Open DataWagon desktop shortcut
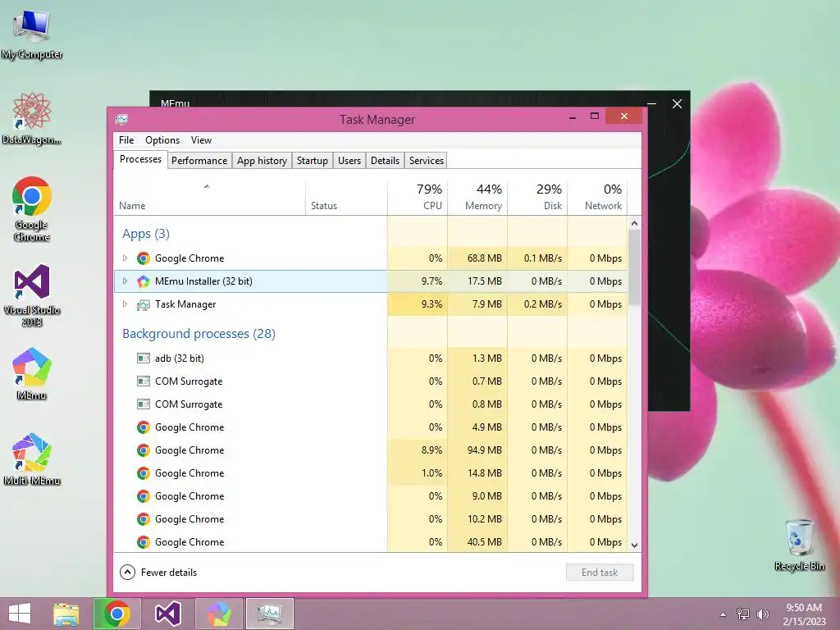 [32, 119]
